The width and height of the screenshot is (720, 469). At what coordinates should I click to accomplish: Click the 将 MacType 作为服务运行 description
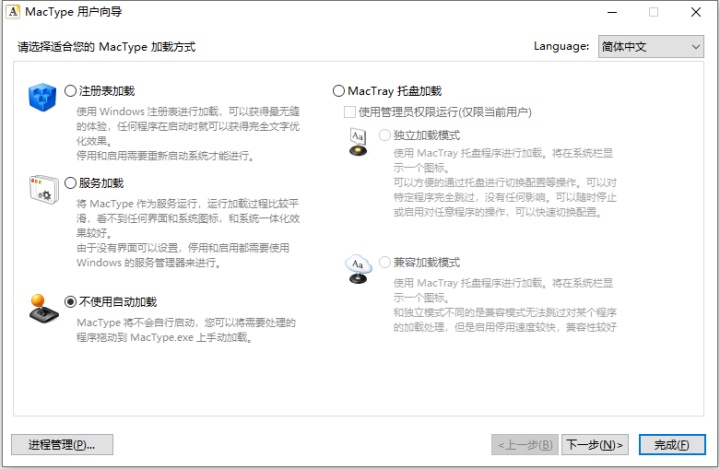point(188,233)
